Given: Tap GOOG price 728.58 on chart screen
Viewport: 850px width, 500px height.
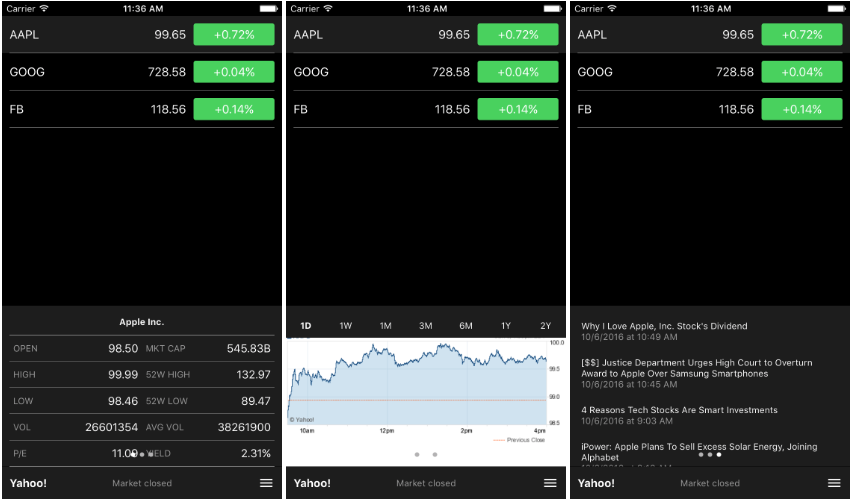Looking at the screenshot, I should pyautogui.click(x=451, y=72).
